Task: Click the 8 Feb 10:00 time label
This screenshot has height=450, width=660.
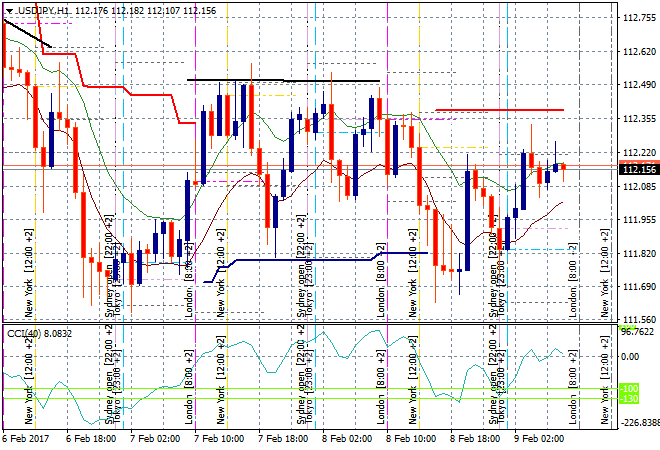Action: (x=411, y=439)
